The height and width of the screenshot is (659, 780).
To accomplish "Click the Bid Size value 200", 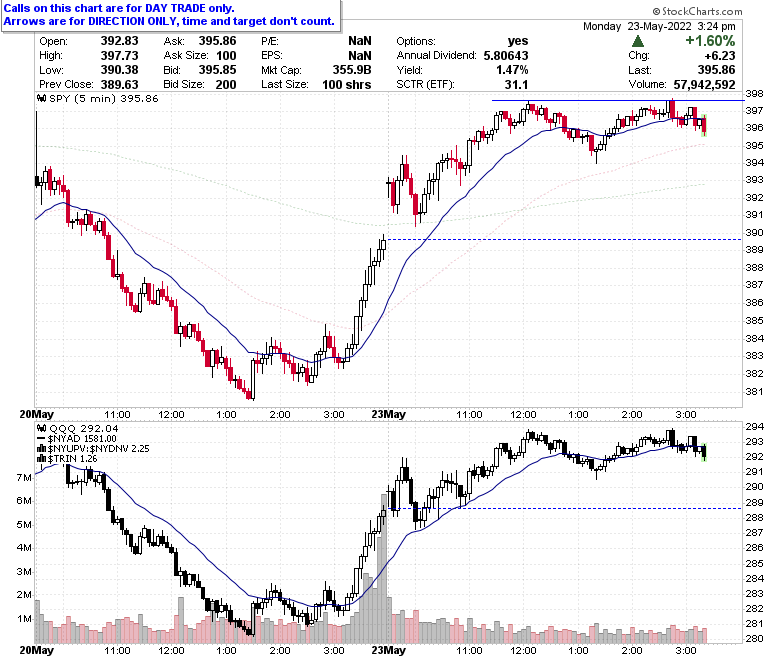I will coord(226,85).
